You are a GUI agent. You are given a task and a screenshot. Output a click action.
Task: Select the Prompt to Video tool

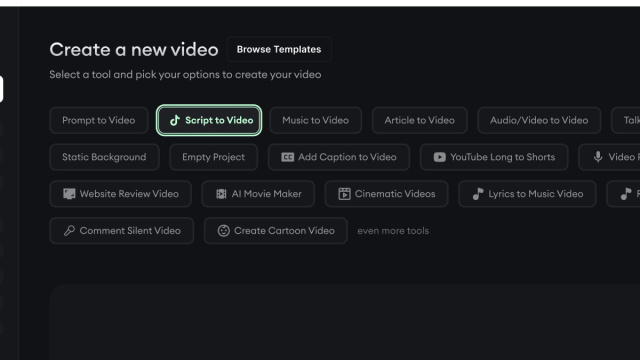click(x=99, y=120)
